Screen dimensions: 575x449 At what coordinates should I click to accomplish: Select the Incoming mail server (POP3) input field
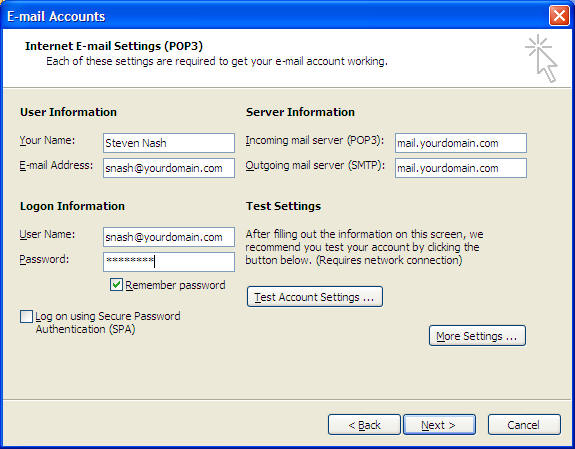[461, 143]
